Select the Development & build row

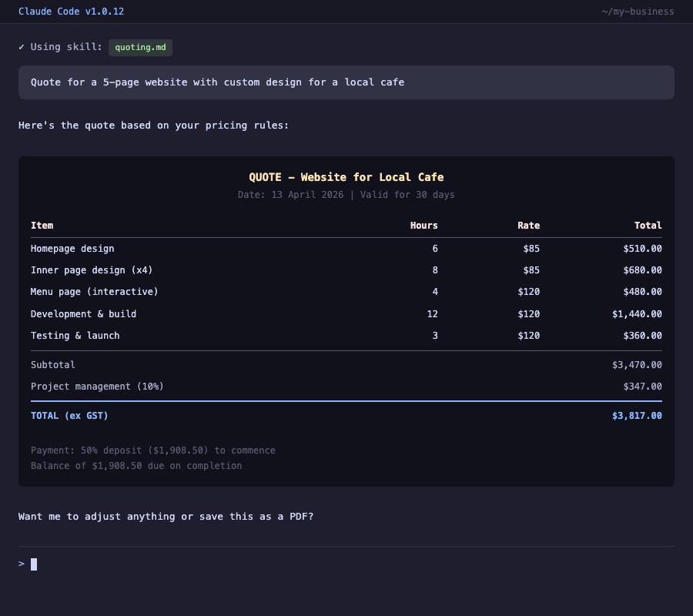click(x=346, y=313)
